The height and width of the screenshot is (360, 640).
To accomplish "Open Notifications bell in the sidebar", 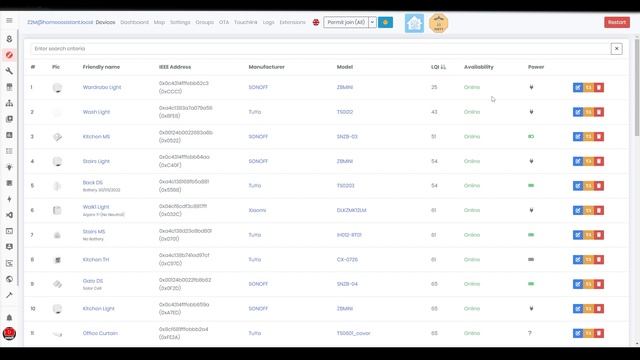I will (9, 318).
